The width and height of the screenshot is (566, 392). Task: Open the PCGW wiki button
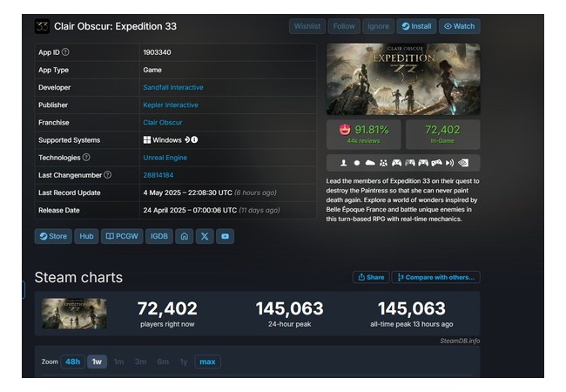(x=122, y=236)
